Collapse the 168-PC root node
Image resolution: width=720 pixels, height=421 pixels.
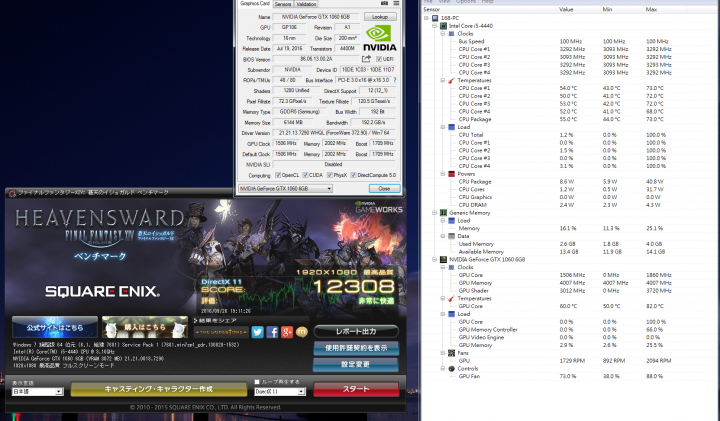(427, 18)
